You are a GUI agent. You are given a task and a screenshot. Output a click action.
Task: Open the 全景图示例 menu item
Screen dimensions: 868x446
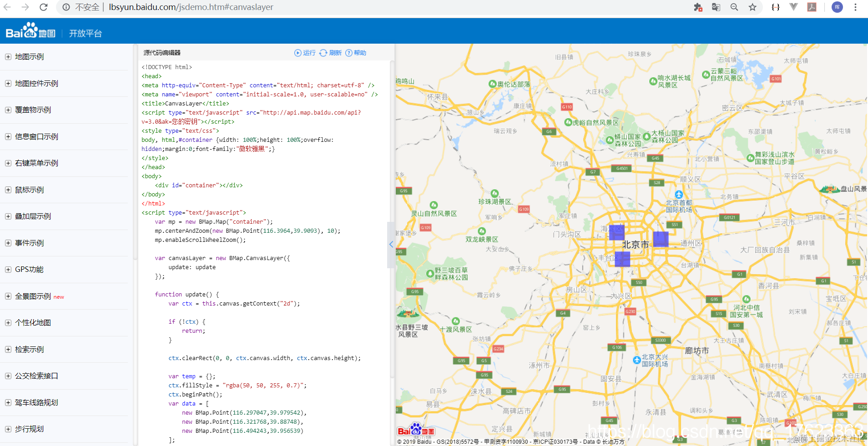[33, 296]
